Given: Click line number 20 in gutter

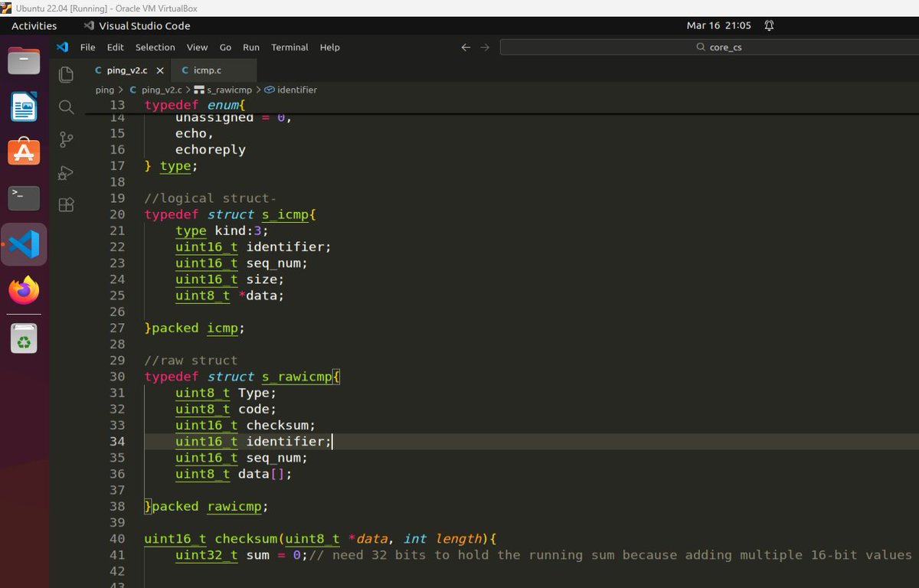Looking at the screenshot, I should click(x=117, y=214).
